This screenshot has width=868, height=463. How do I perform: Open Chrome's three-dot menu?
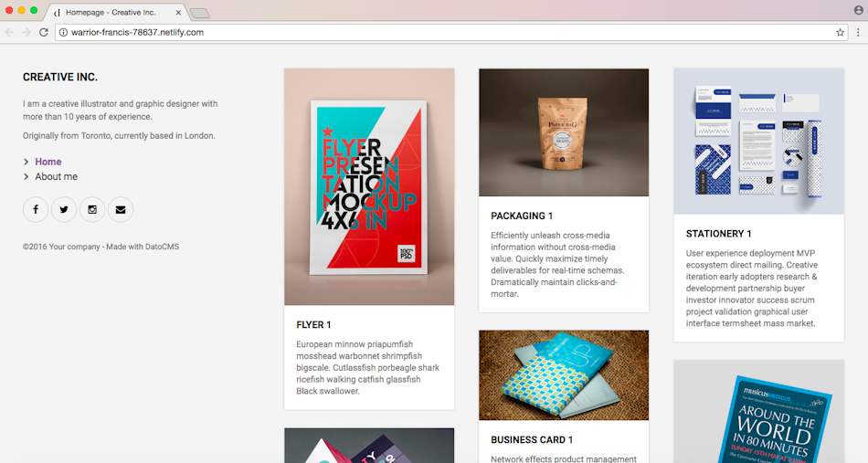(858, 33)
